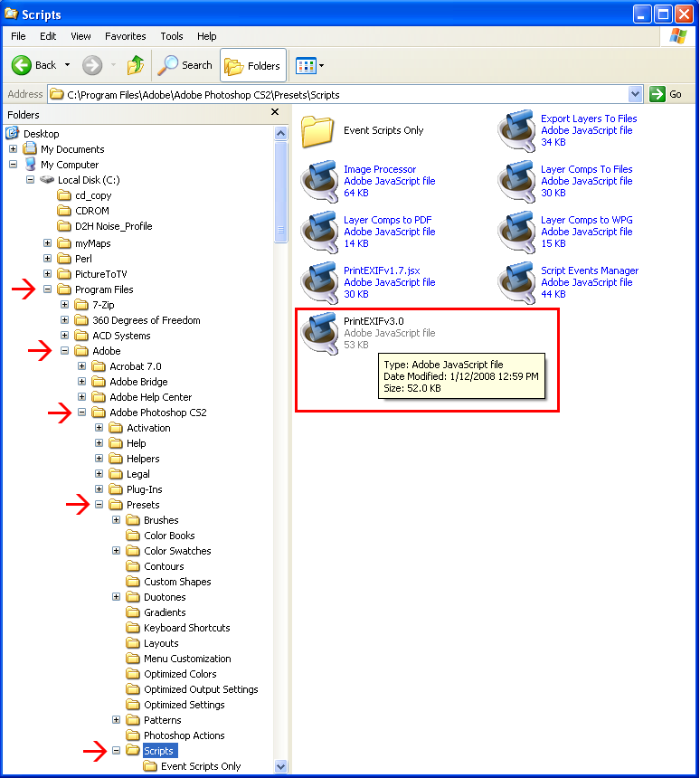
Task: Select Desktop icon in folder tree
Action: (x=13, y=133)
